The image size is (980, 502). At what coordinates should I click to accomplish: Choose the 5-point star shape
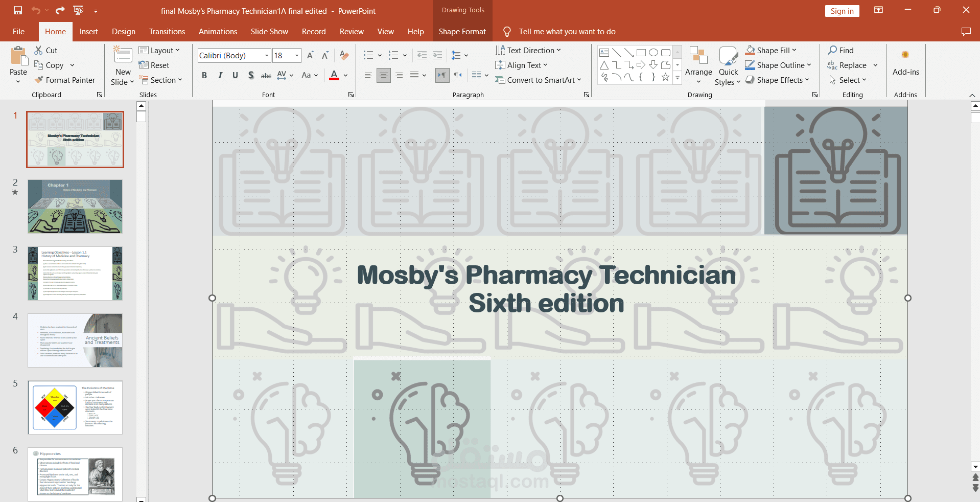pos(665,77)
